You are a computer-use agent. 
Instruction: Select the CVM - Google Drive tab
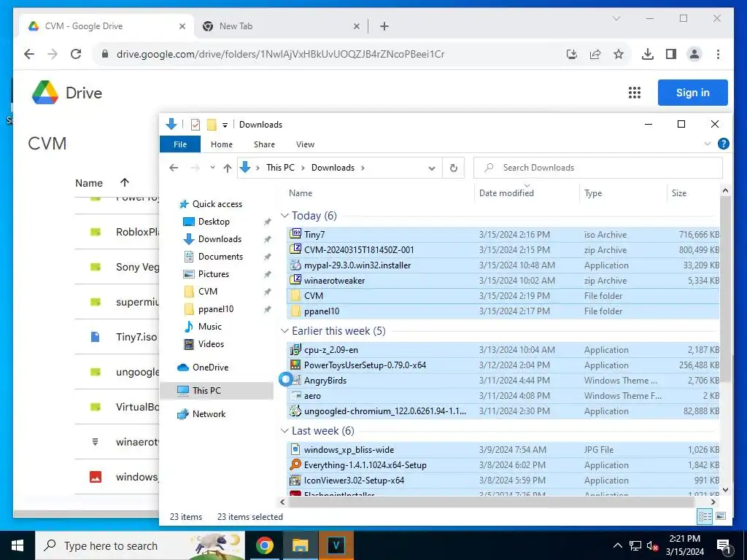(106, 26)
